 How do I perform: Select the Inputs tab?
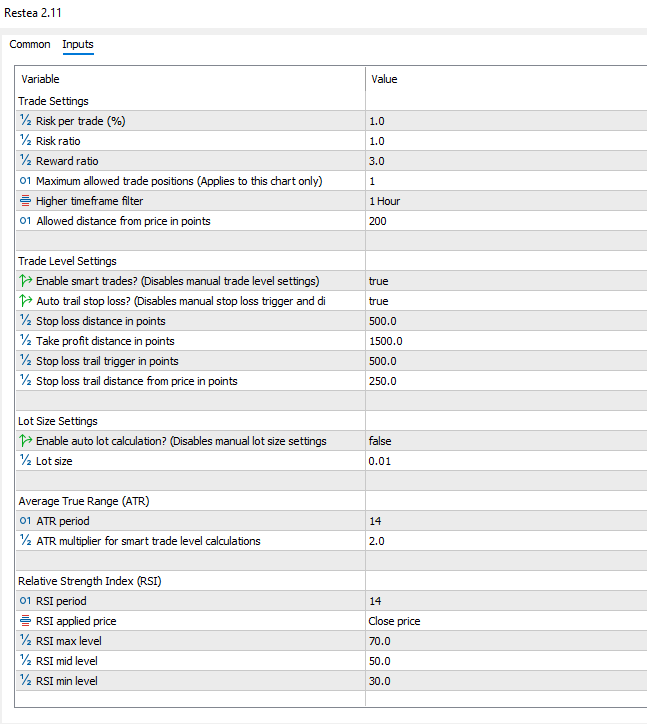coord(78,44)
